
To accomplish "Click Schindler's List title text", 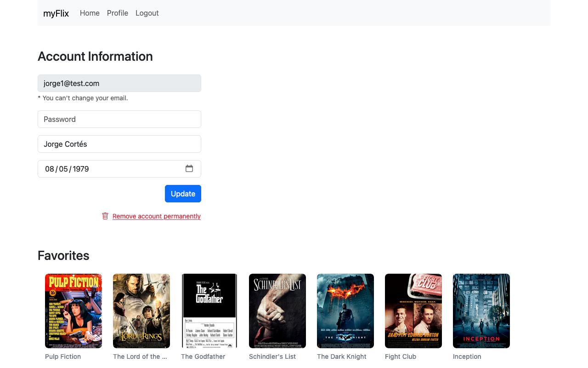I will click(x=272, y=356).
